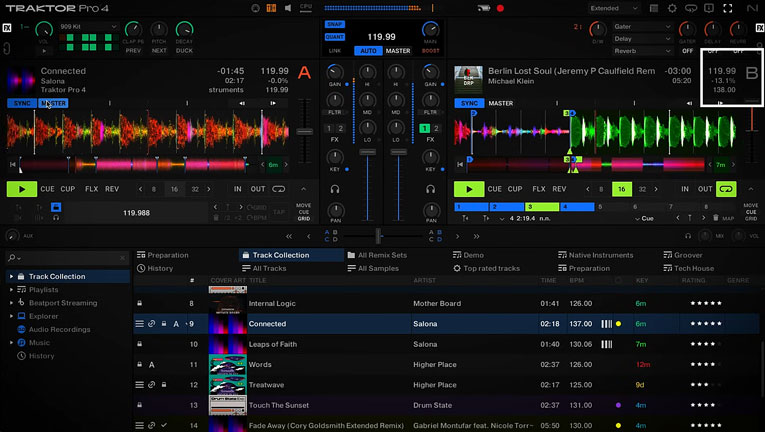This screenshot has width=765, height=432.
Task: Set Deck A loop IN point
Action: 237,189
